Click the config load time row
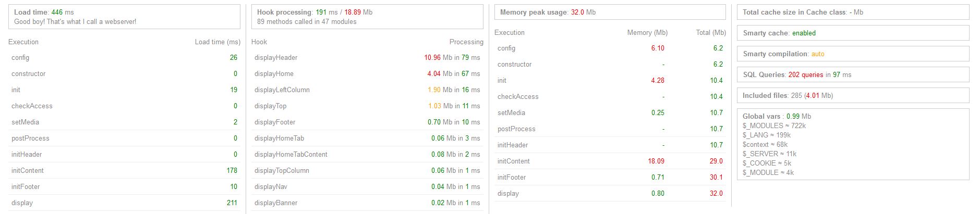This screenshot has width=980, height=214. click(x=124, y=57)
